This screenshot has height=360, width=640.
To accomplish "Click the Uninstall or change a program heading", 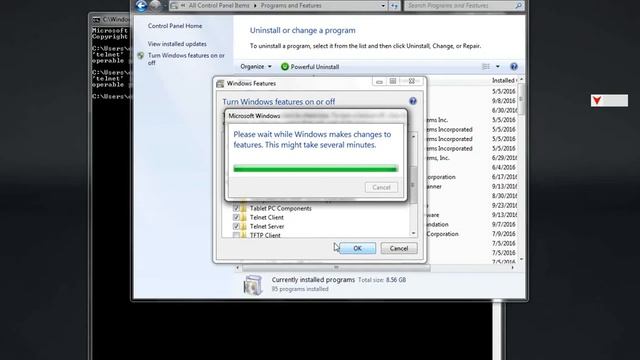I will (x=302, y=30).
